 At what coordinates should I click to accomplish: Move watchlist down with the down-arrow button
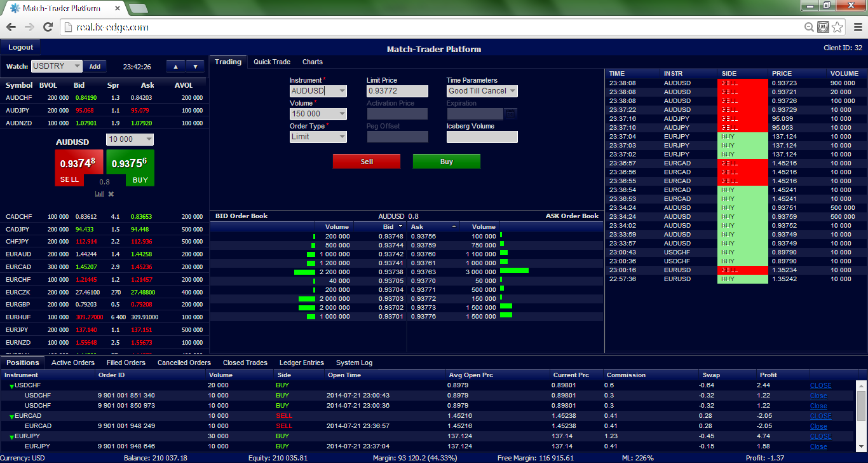click(195, 66)
